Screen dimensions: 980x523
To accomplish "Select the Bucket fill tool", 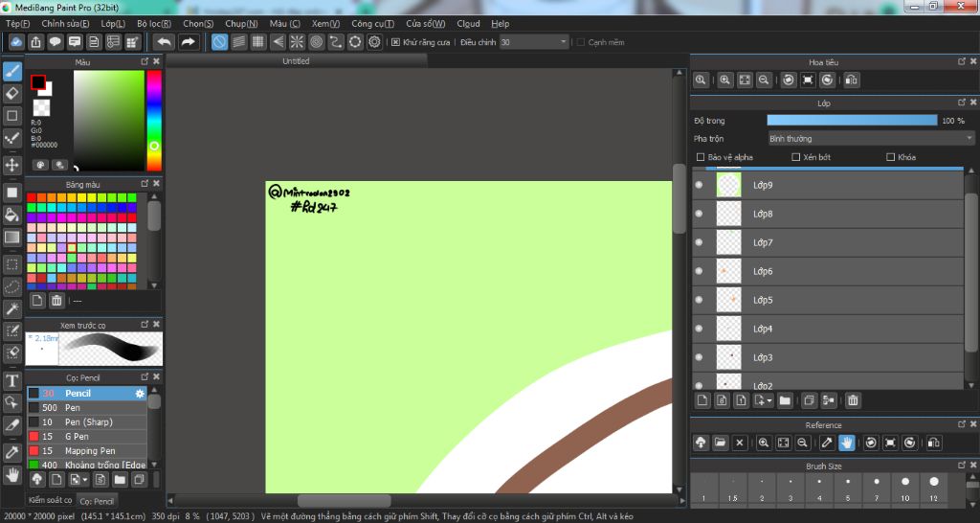I will click(11, 215).
